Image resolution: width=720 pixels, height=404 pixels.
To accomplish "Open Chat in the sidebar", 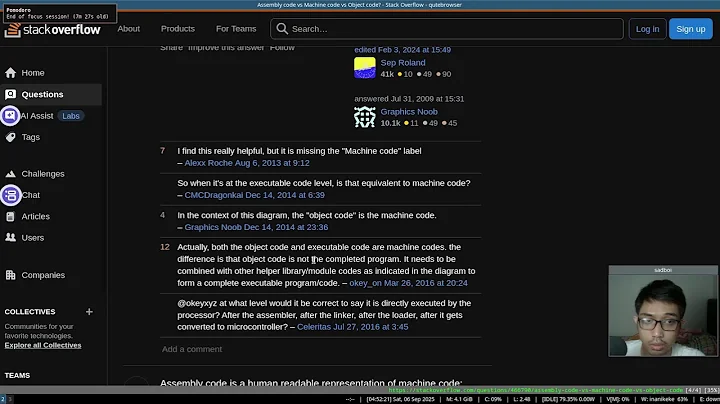I will [31, 195].
